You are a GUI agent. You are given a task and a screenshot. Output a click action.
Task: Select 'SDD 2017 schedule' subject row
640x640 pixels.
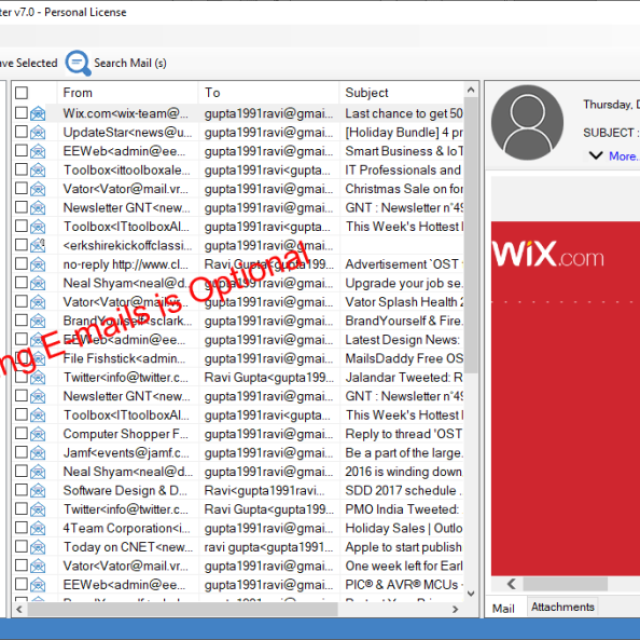coord(404,490)
